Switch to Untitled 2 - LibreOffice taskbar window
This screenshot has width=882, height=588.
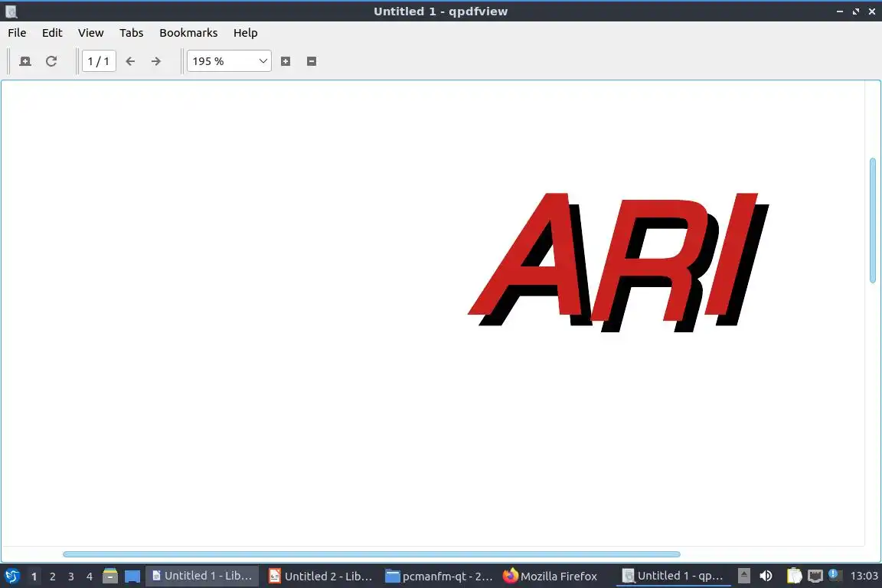(x=320, y=577)
